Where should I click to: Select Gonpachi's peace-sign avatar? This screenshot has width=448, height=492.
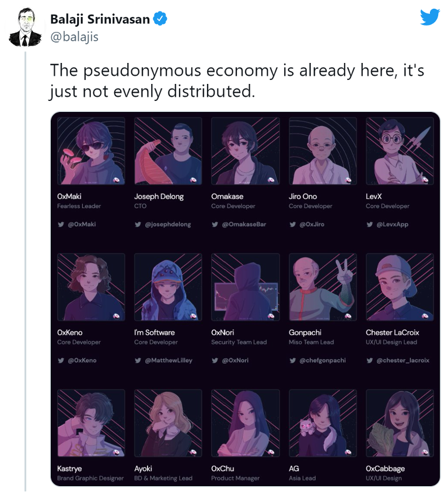[x=323, y=287]
